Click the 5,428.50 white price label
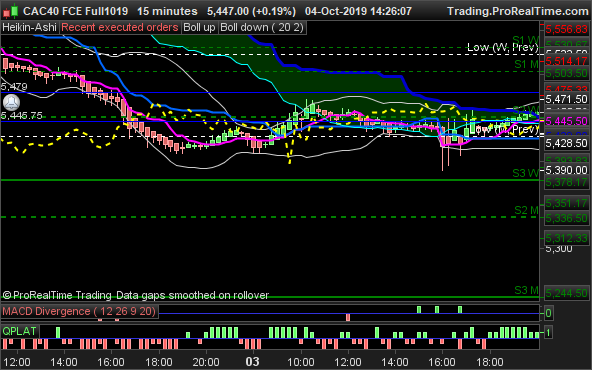The image size is (592, 370). 566,143
